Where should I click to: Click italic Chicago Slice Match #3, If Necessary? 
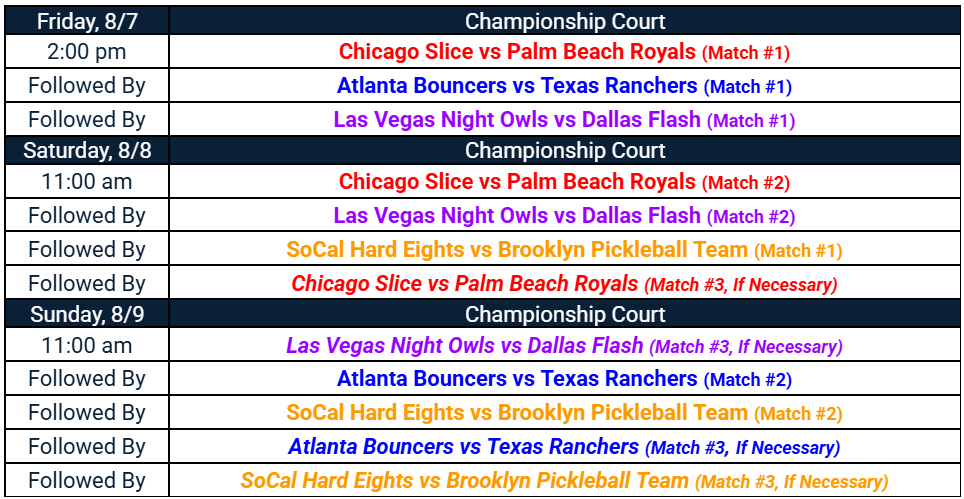[564, 283]
